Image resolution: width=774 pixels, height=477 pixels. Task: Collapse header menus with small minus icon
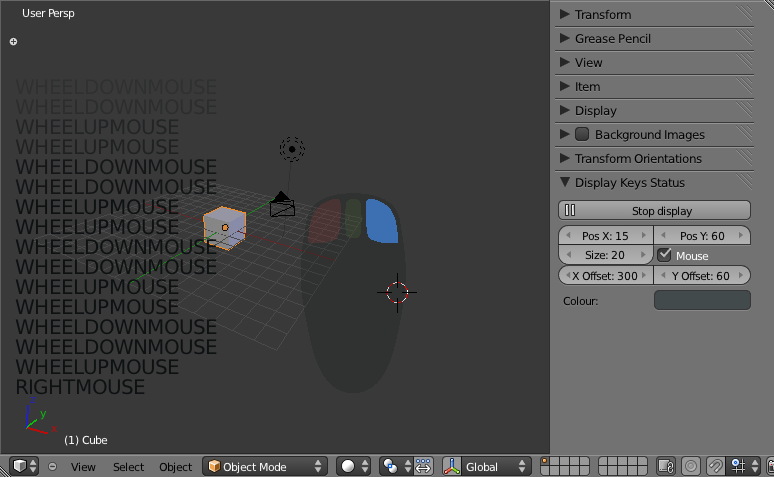tap(53, 466)
